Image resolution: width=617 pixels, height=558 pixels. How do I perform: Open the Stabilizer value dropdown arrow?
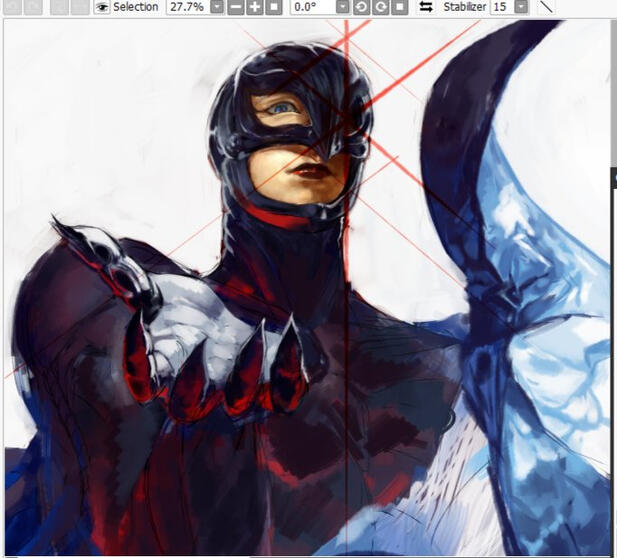(521, 7)
